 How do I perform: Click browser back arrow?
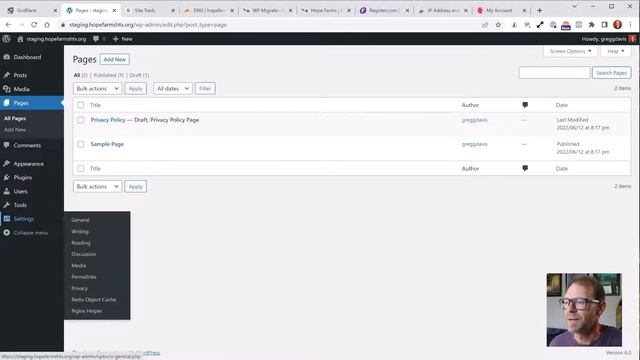(x=8, y=25)
